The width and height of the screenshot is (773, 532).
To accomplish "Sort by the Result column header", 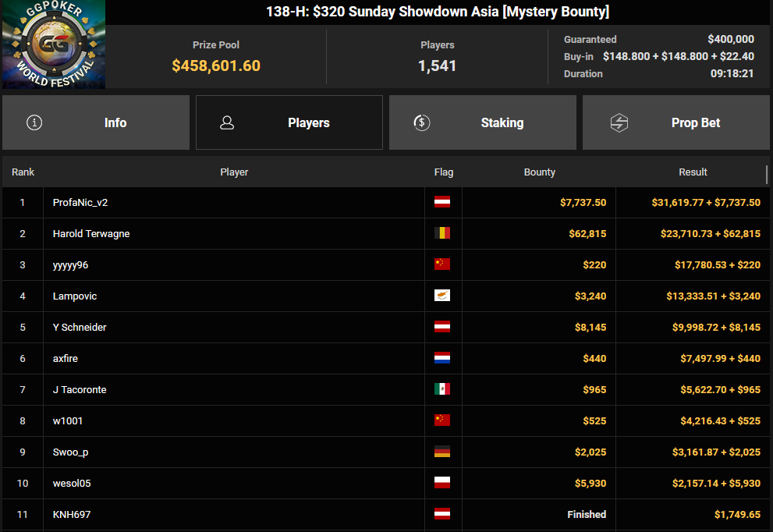I will [x=693, y=172].
